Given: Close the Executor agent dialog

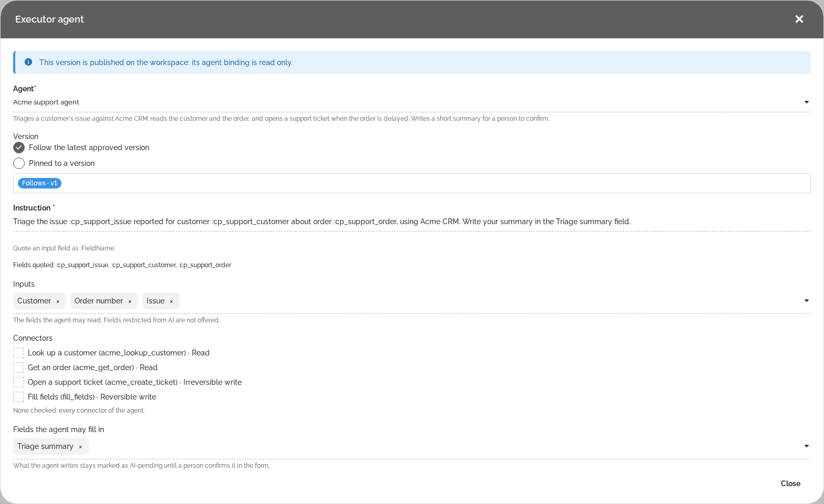Looking at the screenshot, I should coord(799,19).
